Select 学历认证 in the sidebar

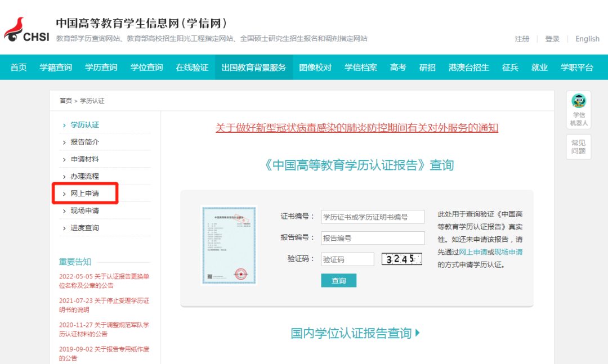point(84,125)
